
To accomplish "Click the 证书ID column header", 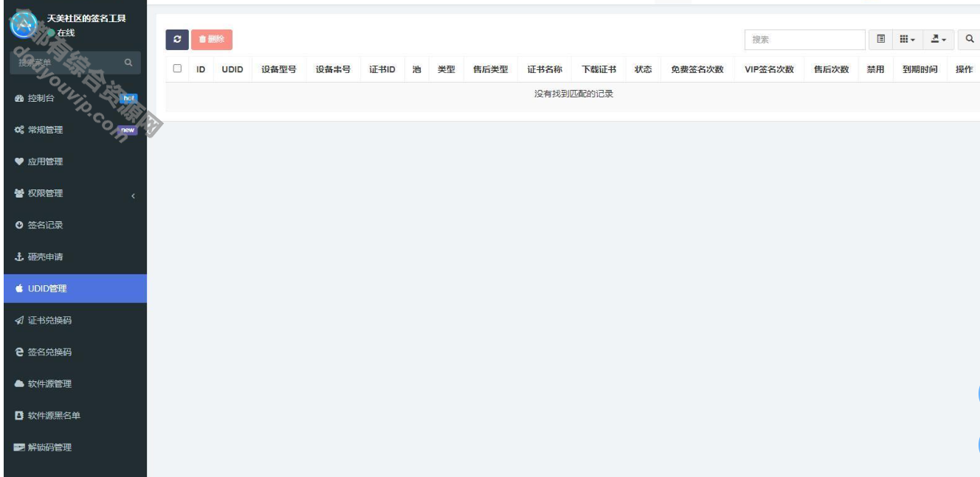I will coord(382,69).
